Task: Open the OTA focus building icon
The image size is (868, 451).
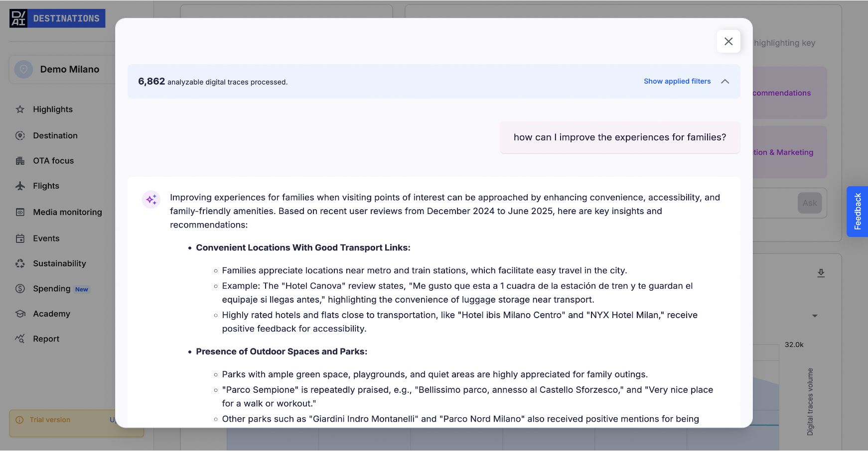Action: (x=20, y=161)
